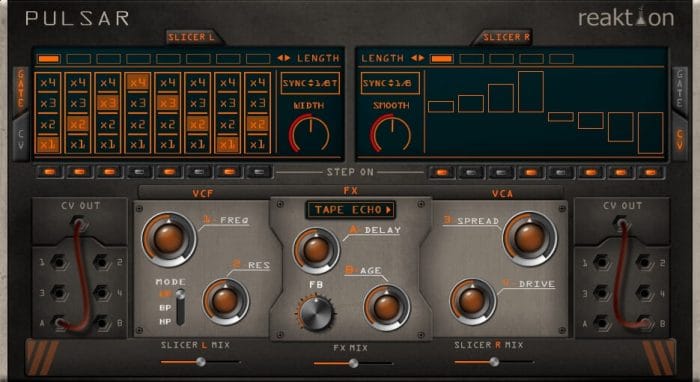Viewport: 700px width, 382px height.
Task: Click jack 2 in right CV OUT panel
Action: [644, 262]
